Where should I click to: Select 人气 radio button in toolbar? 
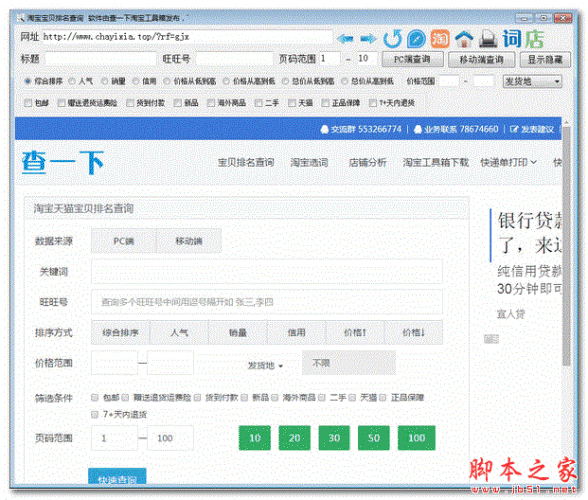pyautogui.click(x=72, y=81)
